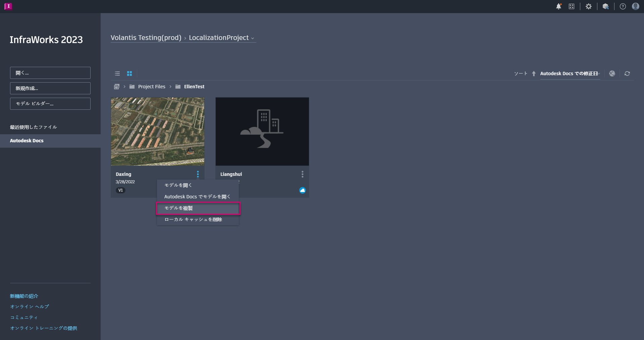Click Volantis Testing(prod) hub name
The image size is (644, 340).
(146, 38)
